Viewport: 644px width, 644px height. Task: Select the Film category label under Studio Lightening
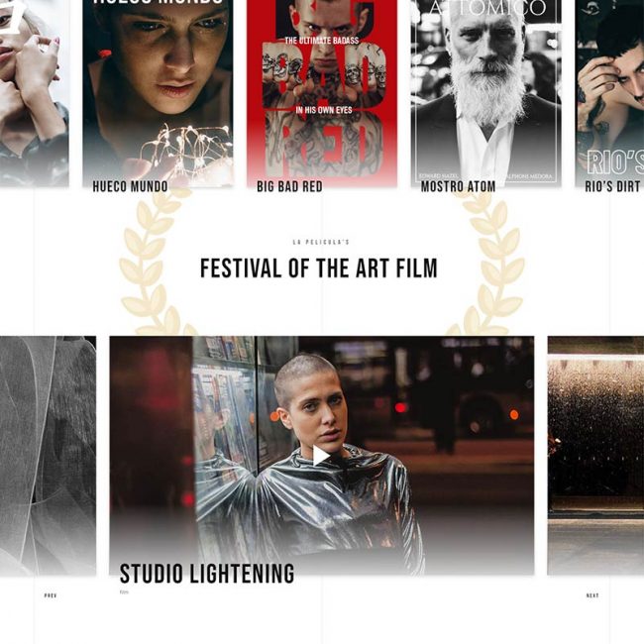coord(124,592)
